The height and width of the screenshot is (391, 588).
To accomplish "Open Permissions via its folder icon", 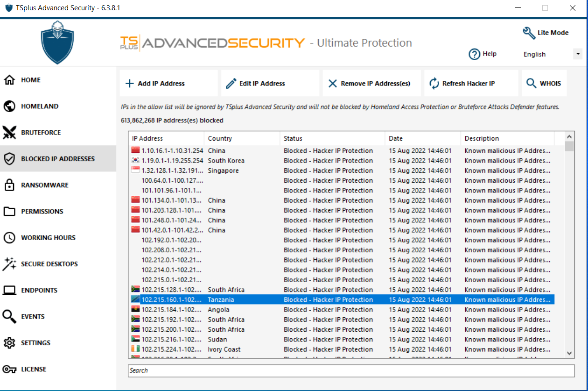I will pos(9,212).
